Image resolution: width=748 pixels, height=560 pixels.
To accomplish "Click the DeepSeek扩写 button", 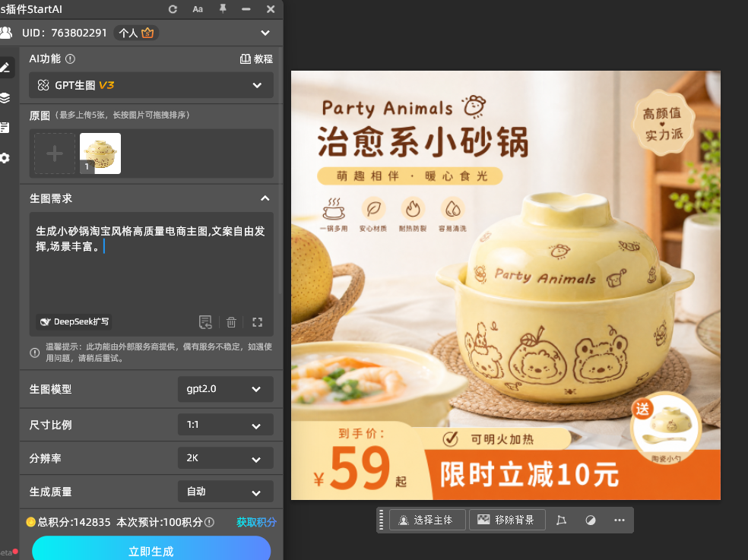I will [74, 321].
